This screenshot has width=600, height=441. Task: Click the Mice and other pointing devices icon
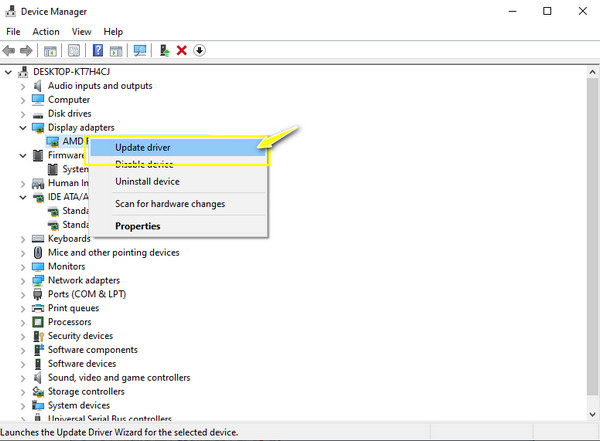pyautogui.click(x=38, y=253)
